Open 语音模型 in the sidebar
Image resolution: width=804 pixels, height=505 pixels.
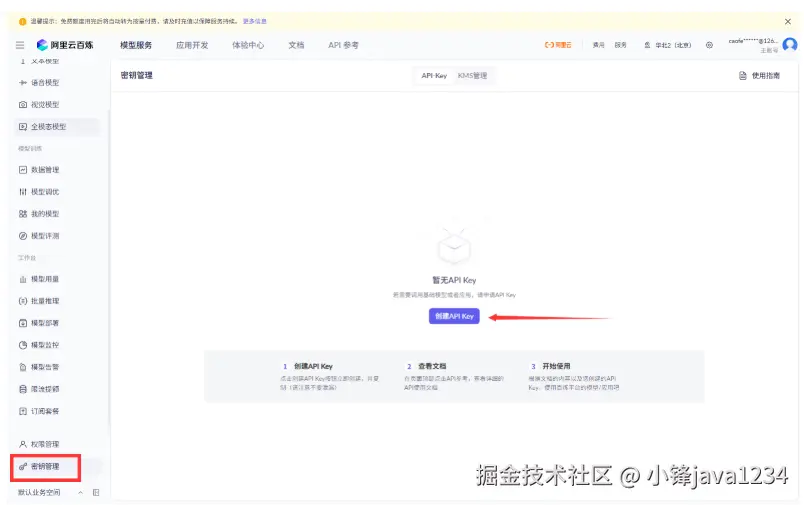(39, 83)
